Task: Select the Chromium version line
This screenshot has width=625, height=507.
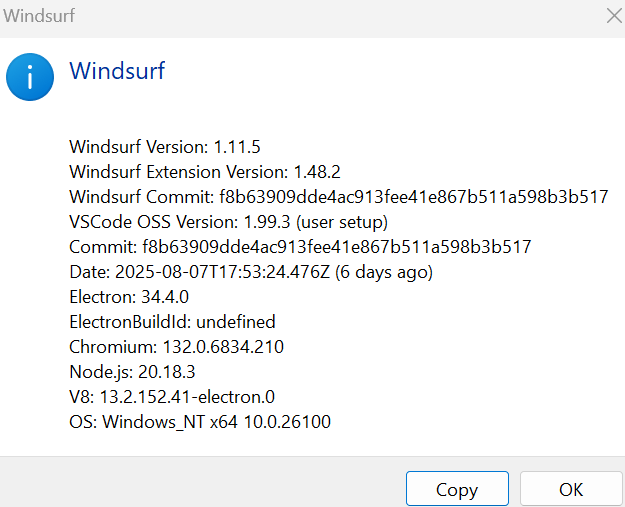Action: click(x=176, y=347)
